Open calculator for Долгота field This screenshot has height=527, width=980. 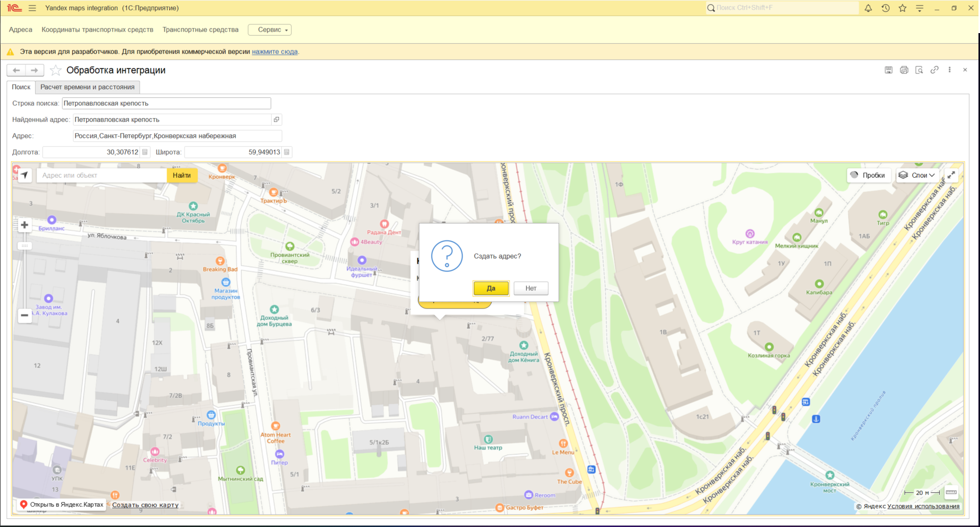[145, 152]
